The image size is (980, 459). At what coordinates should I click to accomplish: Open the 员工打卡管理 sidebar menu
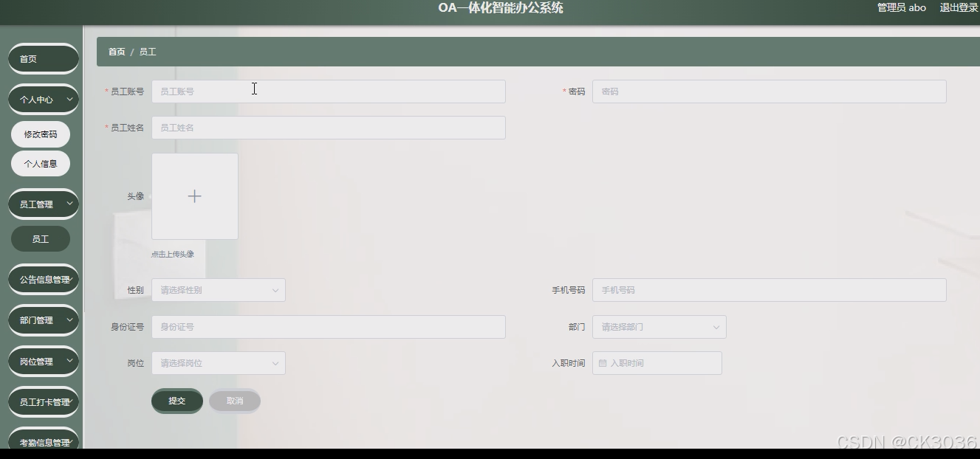[43, 401]
